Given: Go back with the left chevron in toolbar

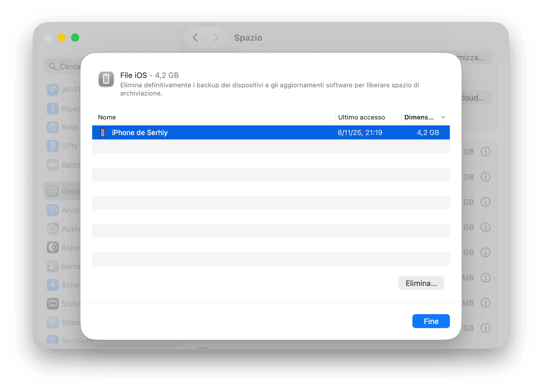Looking at the screenshot, I should tap(195, 38).
